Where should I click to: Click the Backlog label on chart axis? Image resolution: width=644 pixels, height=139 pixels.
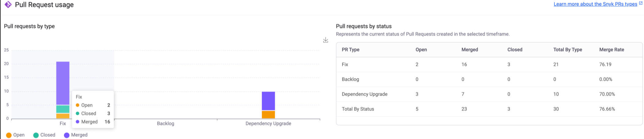coord(165,123)
